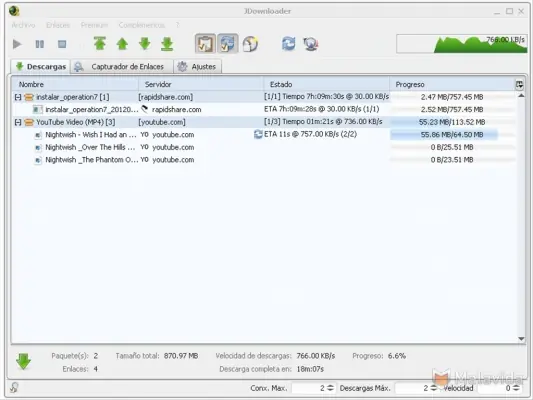Collapse the instalar_operation7 package
Viewport: 533px width, 400px height.
tap(18, 97)
